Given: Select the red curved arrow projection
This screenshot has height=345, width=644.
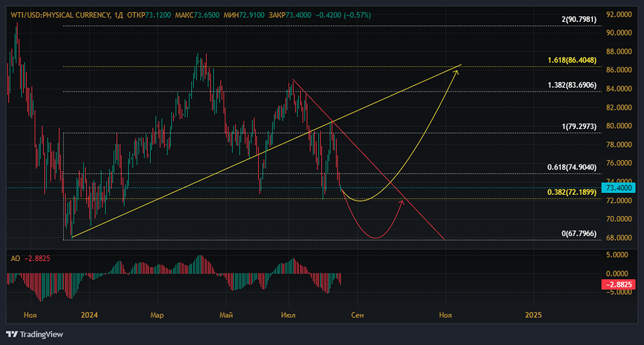Looking at the screenshot, I should [x=376, y=238].
